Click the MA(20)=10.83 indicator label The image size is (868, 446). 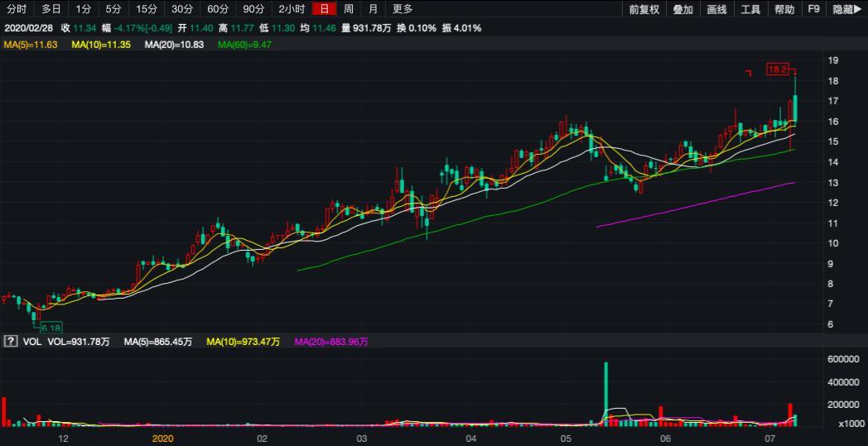[x=174, y=45]
